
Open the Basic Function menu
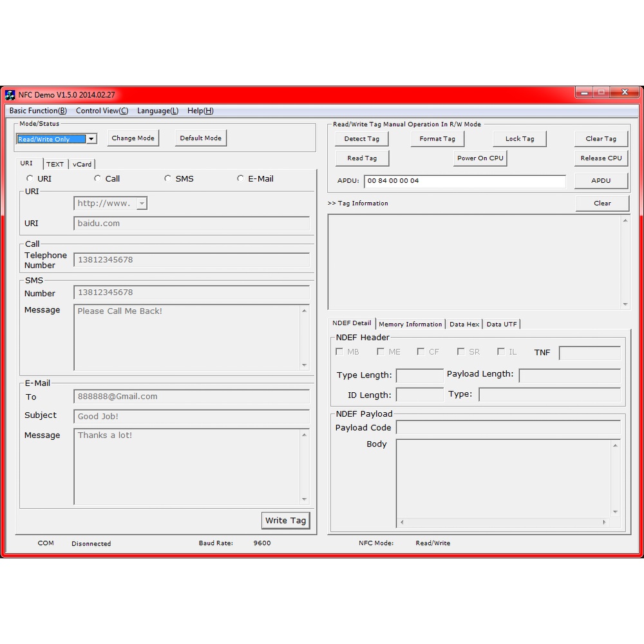click(38, 111)
